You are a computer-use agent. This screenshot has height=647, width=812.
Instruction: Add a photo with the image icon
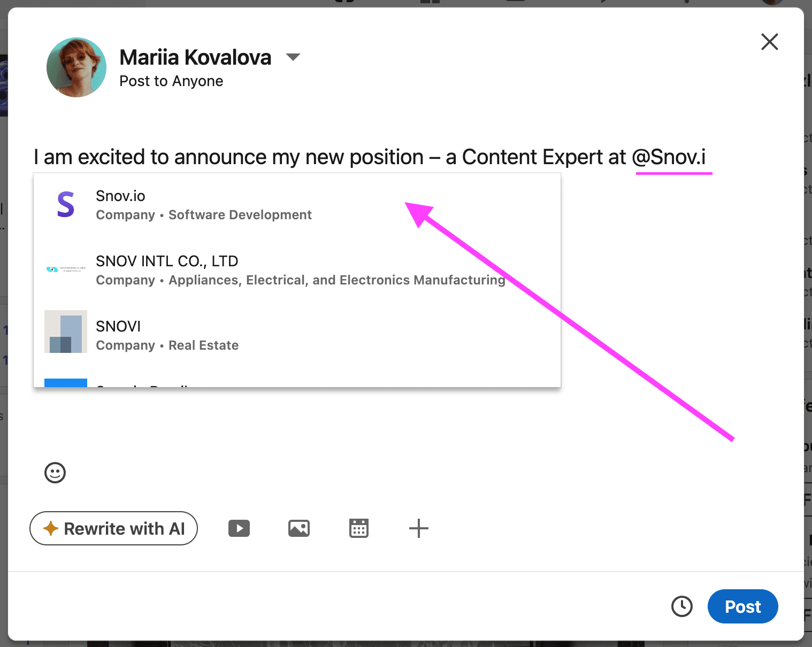[299, 528]
